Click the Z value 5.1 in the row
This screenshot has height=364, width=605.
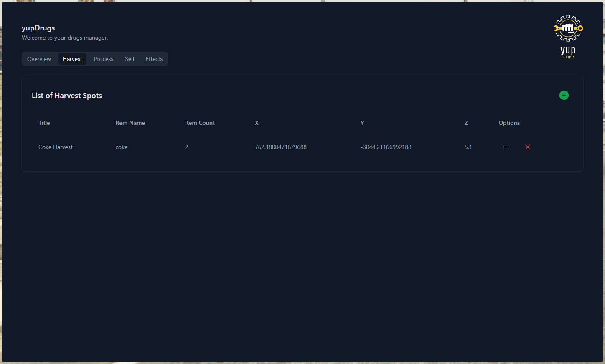(x=468, y=147)
